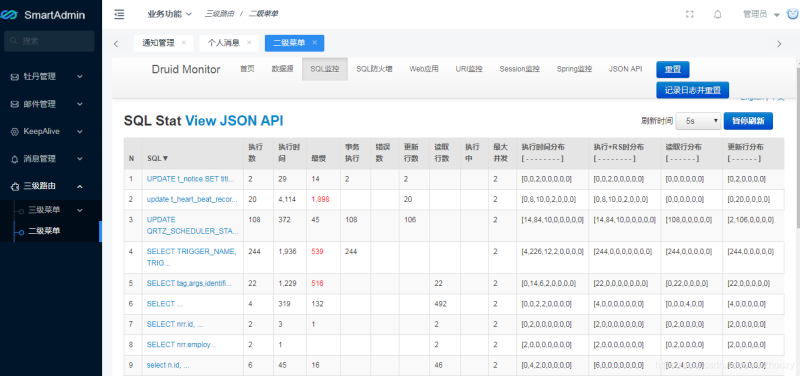
Task: Expand the 牡丹管理 sidebar menu
Action: (80, 77)
